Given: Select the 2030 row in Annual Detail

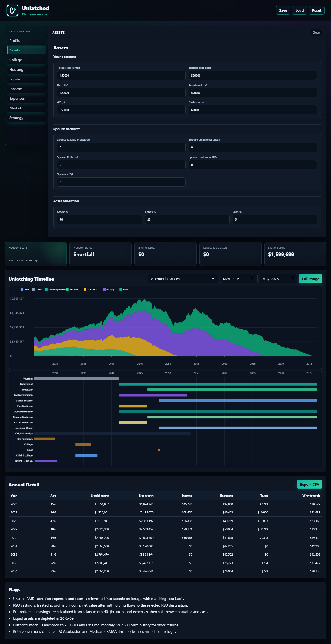Looking at the screenshot, I should click(165, 537).
